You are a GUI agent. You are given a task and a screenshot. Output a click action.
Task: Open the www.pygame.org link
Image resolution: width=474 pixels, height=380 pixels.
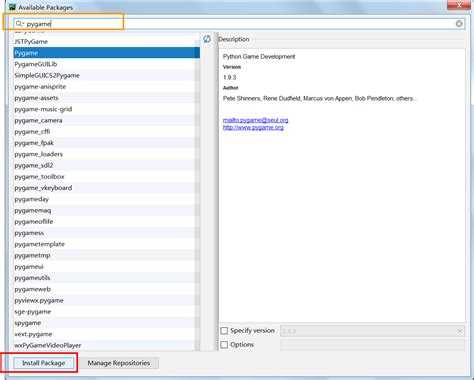(x=253, y=127)
